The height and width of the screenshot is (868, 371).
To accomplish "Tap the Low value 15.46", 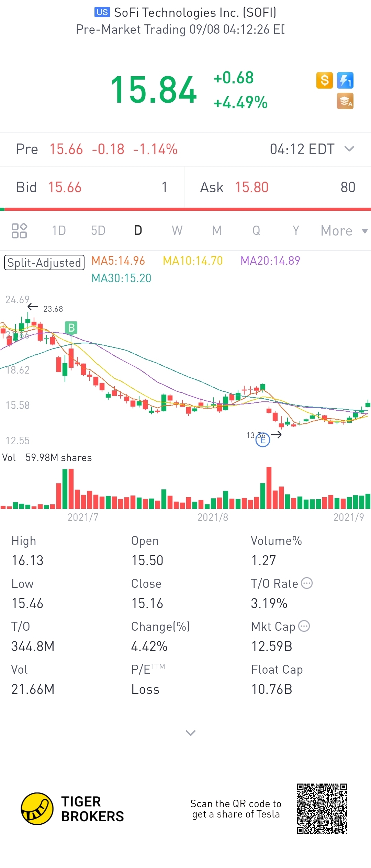I will 27,604.
